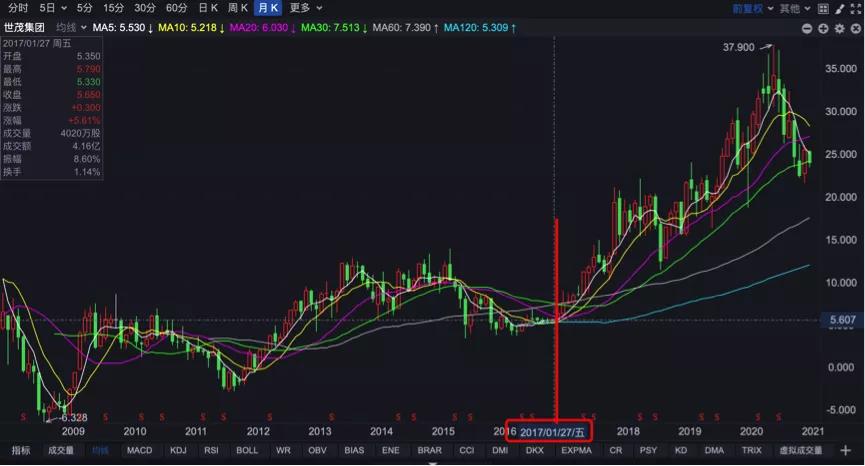
Task: Select MACD indicator
Action: pyautogui.click(x=139, y=451)
